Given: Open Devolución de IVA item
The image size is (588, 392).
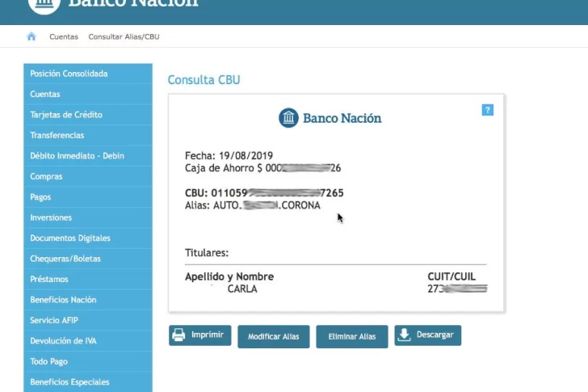Looking at the screenshot, I should click(88, 341).
